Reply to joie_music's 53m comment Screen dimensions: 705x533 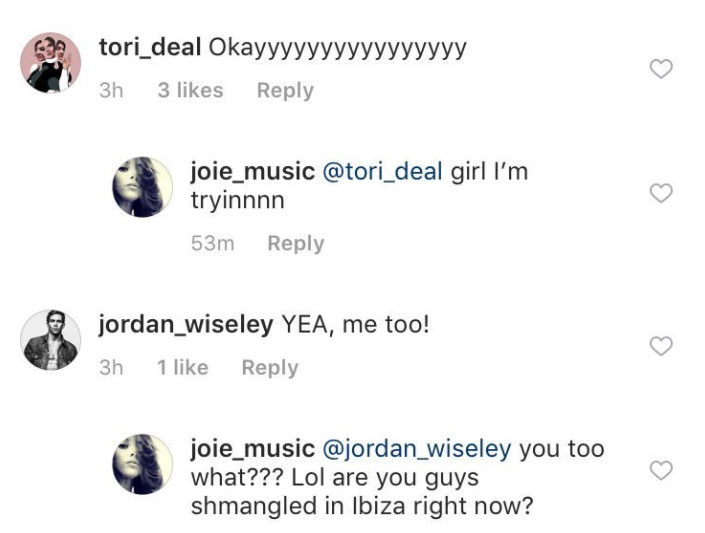pyautogui.click(x=296, y=243)
